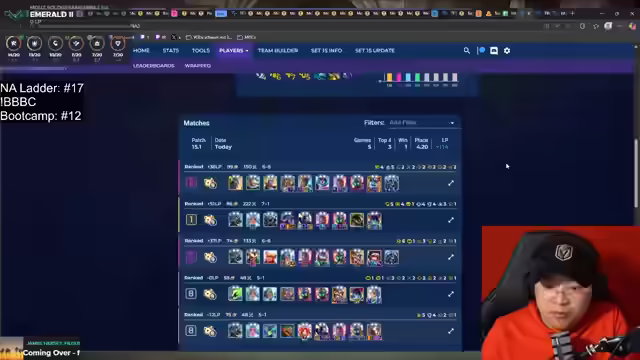The height and width of the screenshot is (360, 640).
Task: Expand the last 8th place match
Action: (451, 331)
